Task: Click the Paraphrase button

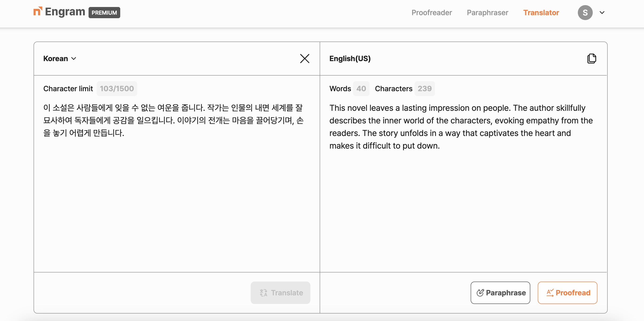Action: 500,293
